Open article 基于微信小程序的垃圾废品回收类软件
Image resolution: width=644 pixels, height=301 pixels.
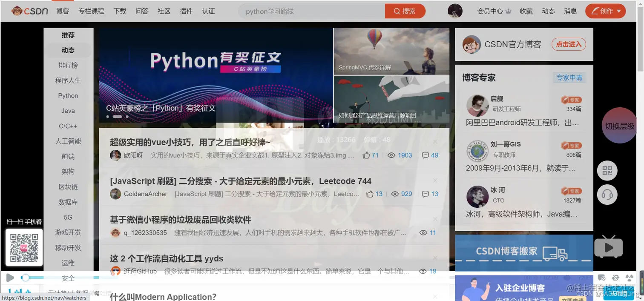181,220
